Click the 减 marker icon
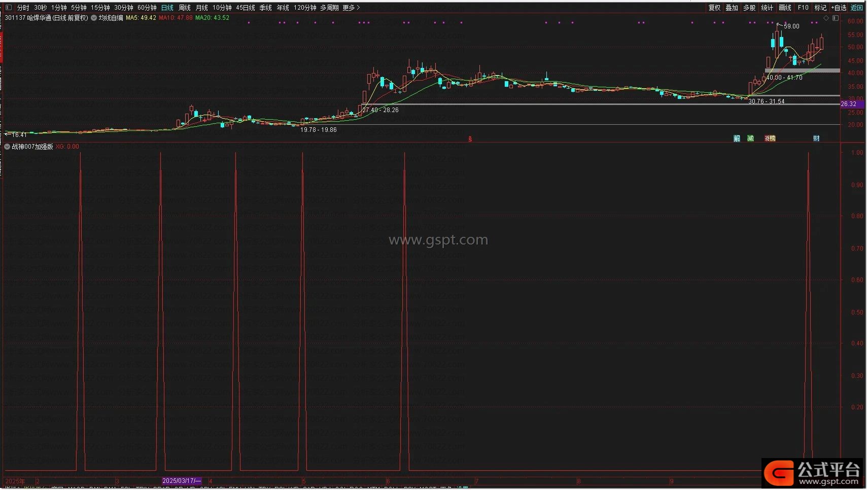This screenshot has height=490, width=868. tap(750, 138)
